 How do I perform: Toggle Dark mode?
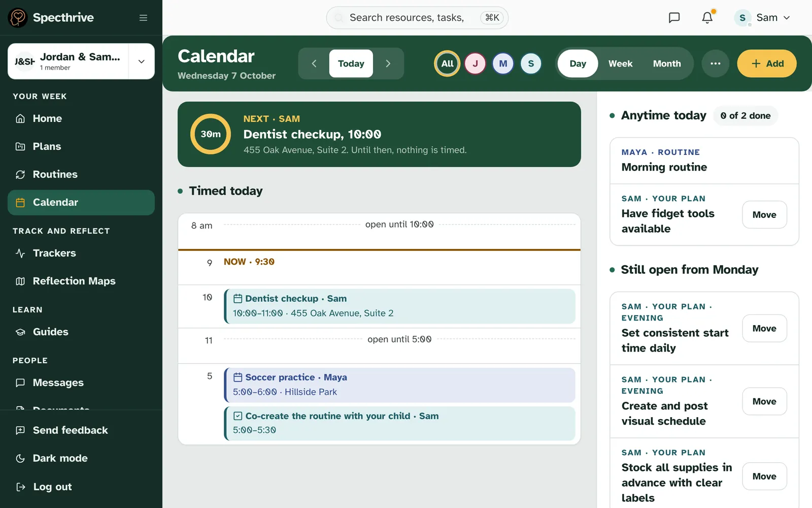[81, 458]
